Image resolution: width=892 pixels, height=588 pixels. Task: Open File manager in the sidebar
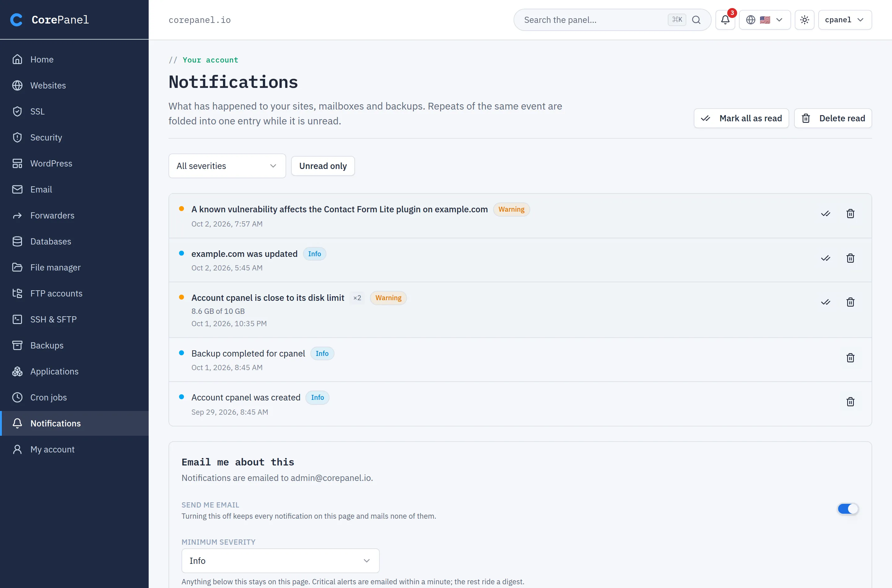(74, 267)
